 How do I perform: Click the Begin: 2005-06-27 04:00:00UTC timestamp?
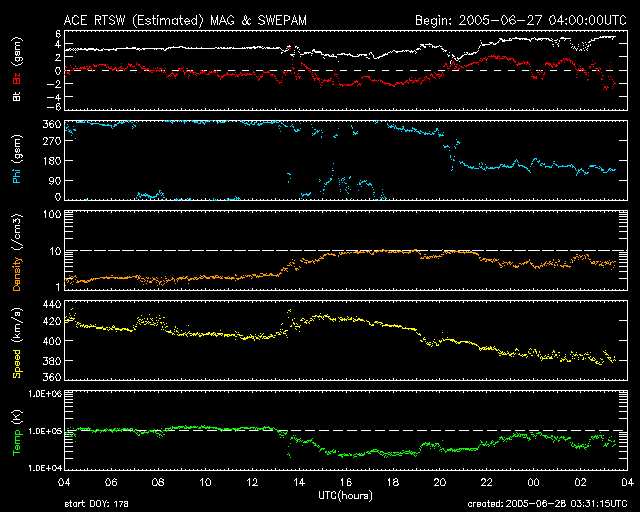tap(521, 20)
